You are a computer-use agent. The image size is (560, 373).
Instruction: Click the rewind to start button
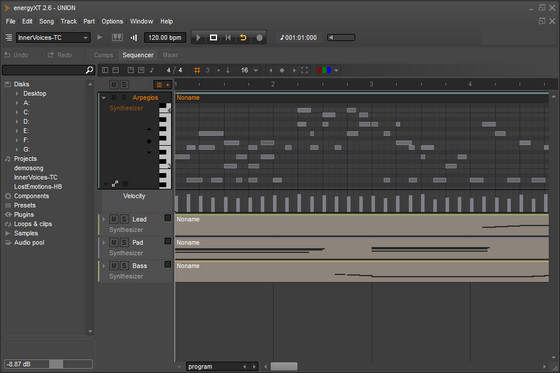pyautogui.click(x=228, y=38)
